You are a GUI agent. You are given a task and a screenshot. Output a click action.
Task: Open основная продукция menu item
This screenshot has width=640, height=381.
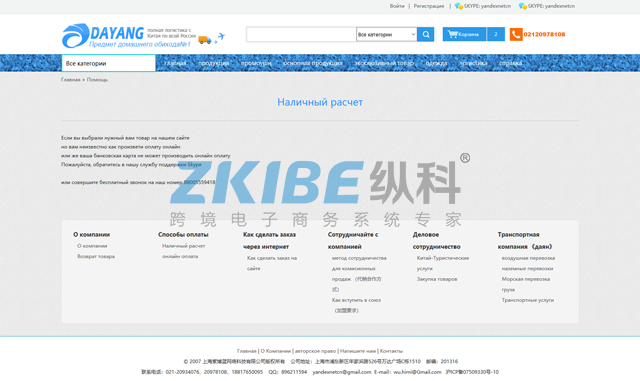pos(313,63)
